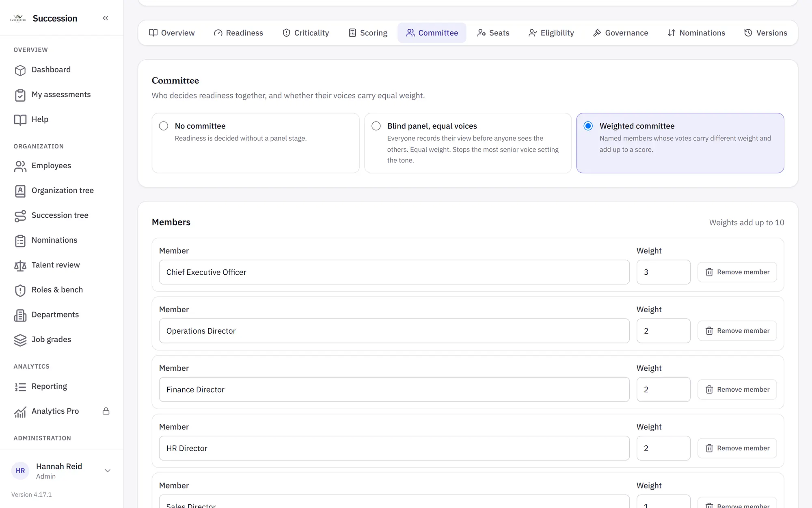Edit the Chief Executive Officer member field
The height and width of the screenshot is (508, 812).
[x=394, y=272]
